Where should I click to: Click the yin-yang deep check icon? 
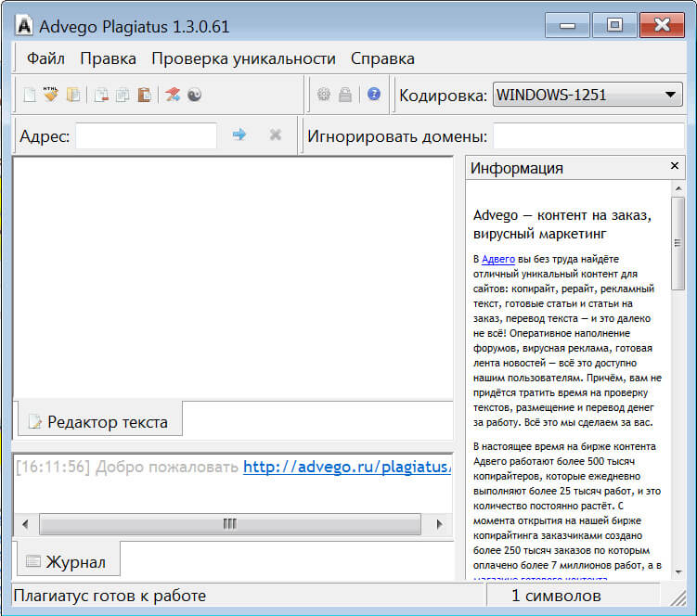[194, 95]
